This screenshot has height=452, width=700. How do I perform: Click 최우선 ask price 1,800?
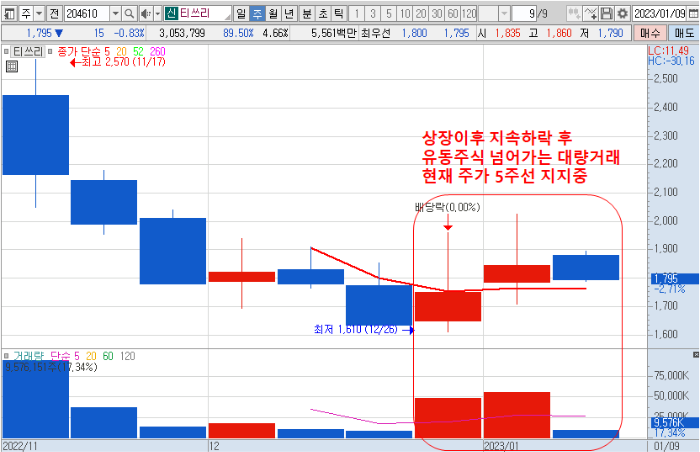414,33
